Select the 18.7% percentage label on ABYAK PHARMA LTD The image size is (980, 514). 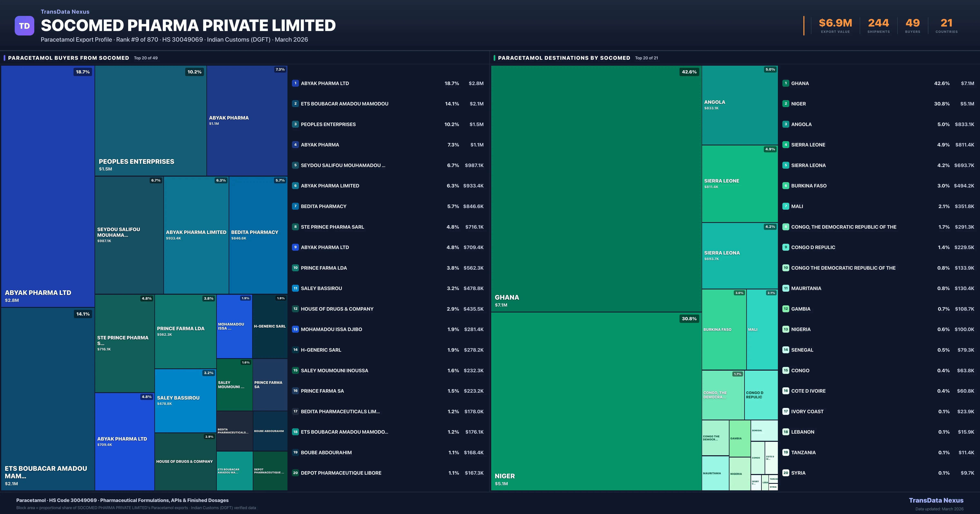coord(82,71)
